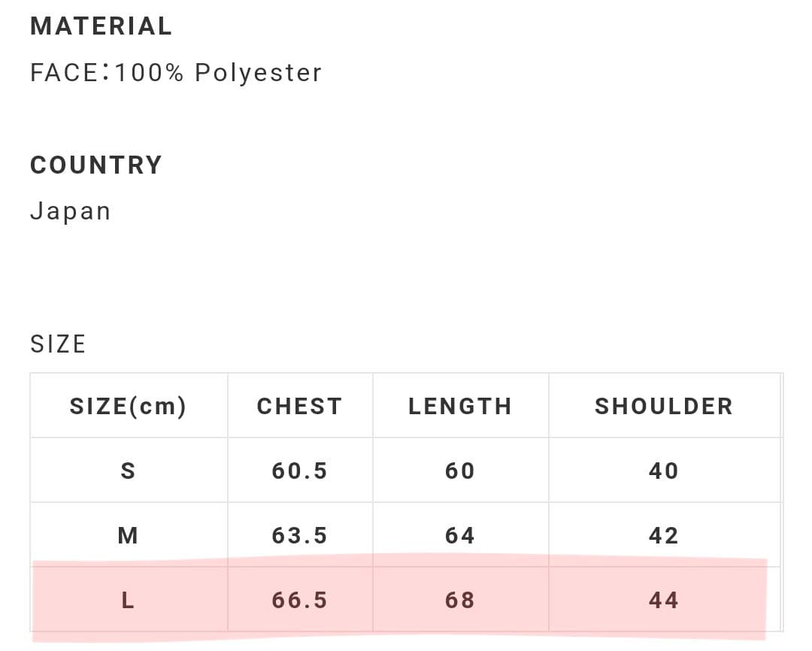Viewport: 812px width, 651px height.
Task: Click the SIZE(cm) column header
Action: [x=128, y=407]
